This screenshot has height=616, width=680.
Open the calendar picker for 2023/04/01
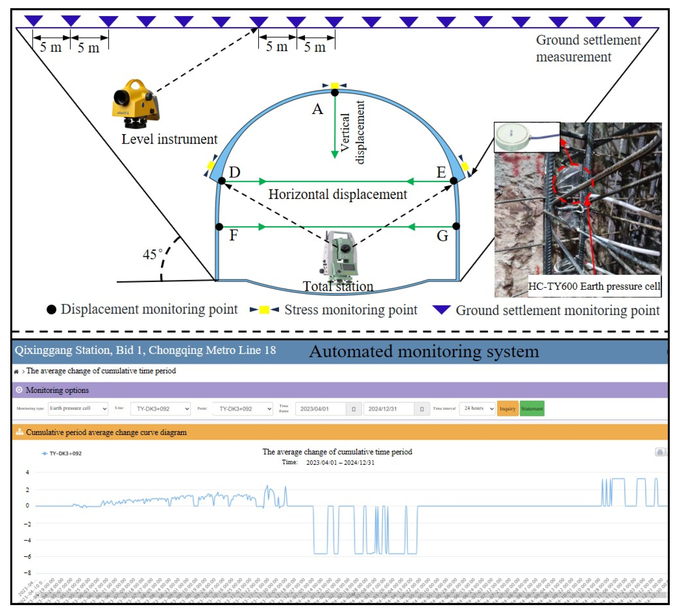[353, 409]
